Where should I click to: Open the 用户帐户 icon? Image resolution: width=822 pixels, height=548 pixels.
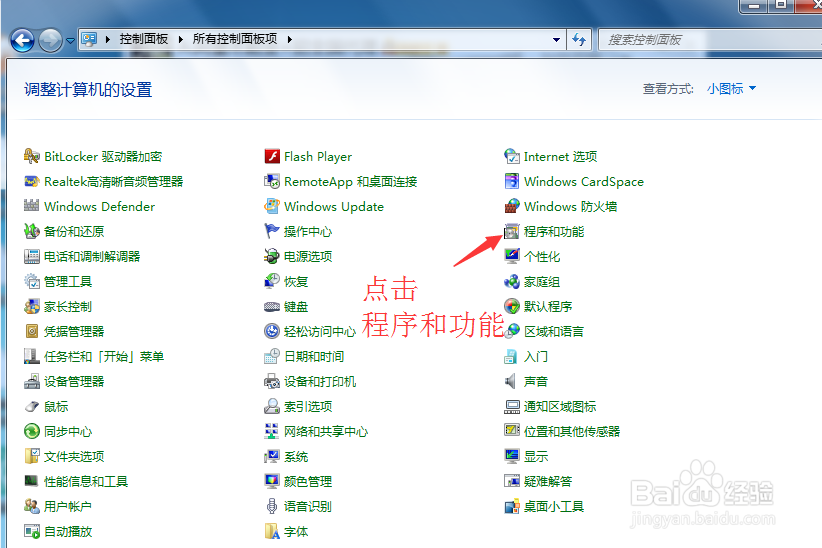(32, 507)
